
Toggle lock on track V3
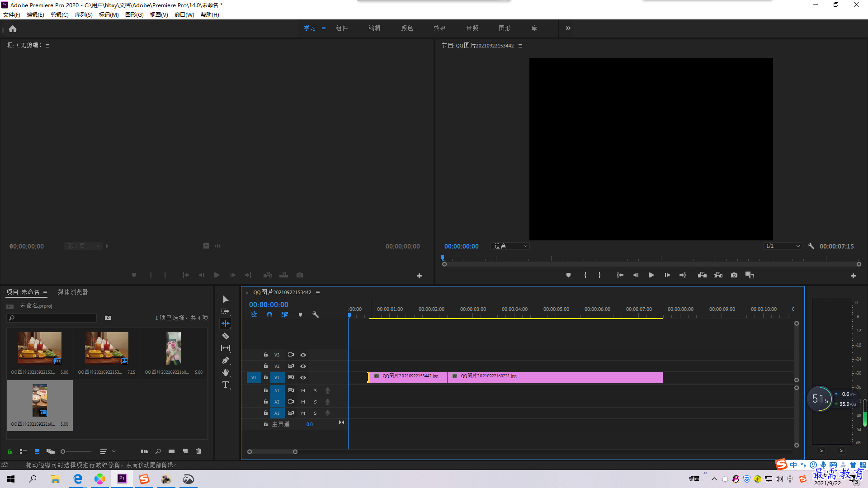(266, 355)
